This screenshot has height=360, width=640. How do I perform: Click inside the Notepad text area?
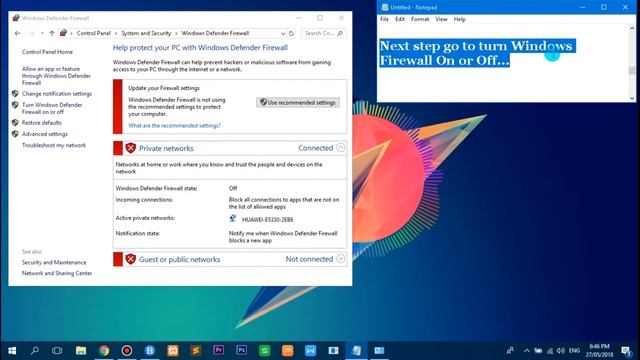502,63
